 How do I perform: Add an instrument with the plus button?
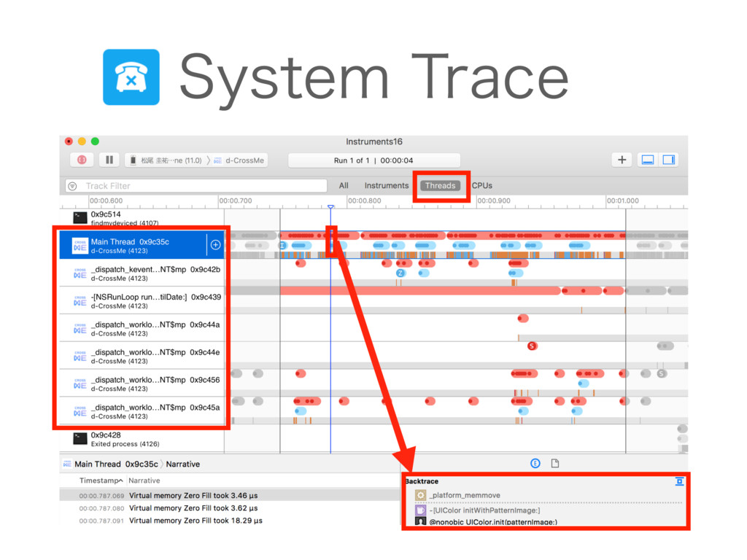[x=622, y=160]
